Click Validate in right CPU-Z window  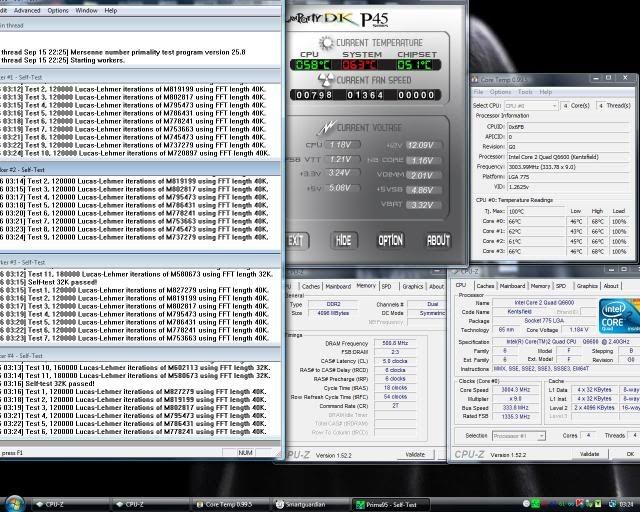589,454
